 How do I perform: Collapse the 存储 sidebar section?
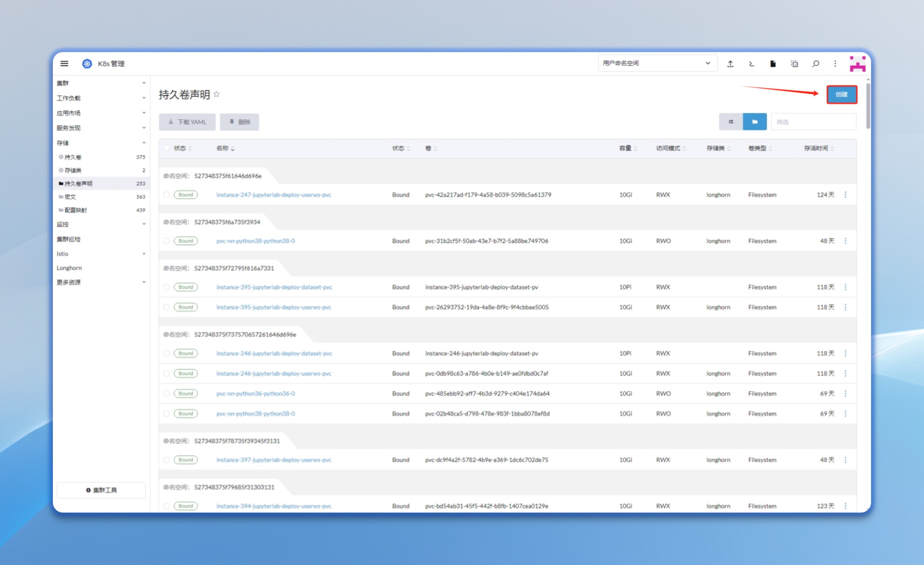101,143
